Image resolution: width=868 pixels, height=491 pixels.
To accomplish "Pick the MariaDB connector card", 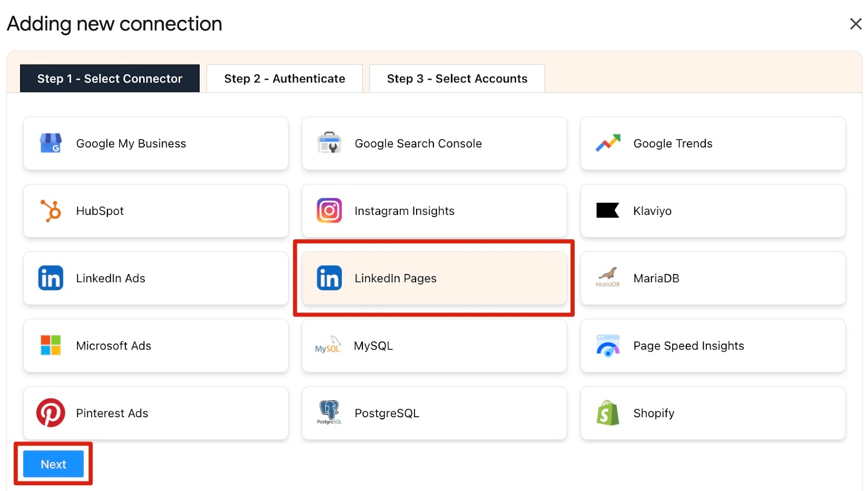I will 713,278.
